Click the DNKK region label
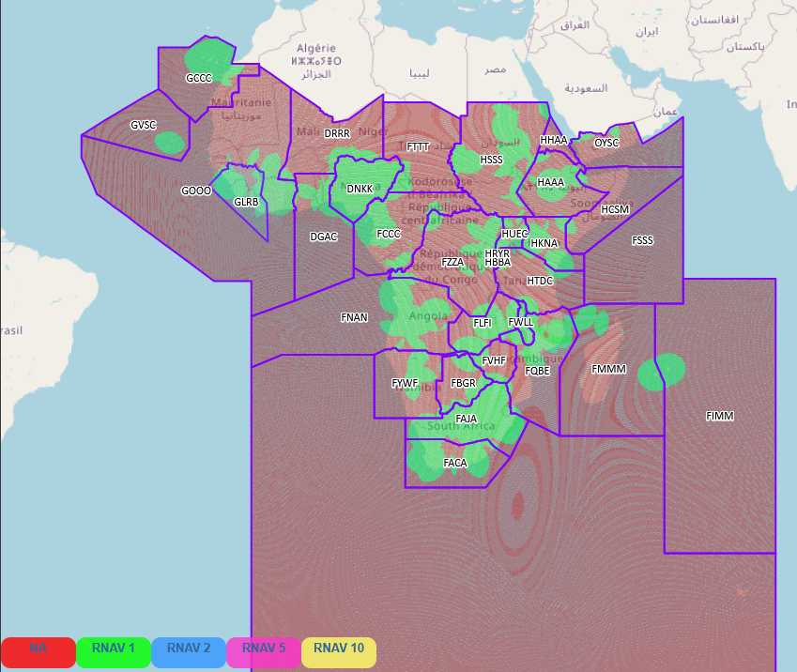 pos(360,189)
